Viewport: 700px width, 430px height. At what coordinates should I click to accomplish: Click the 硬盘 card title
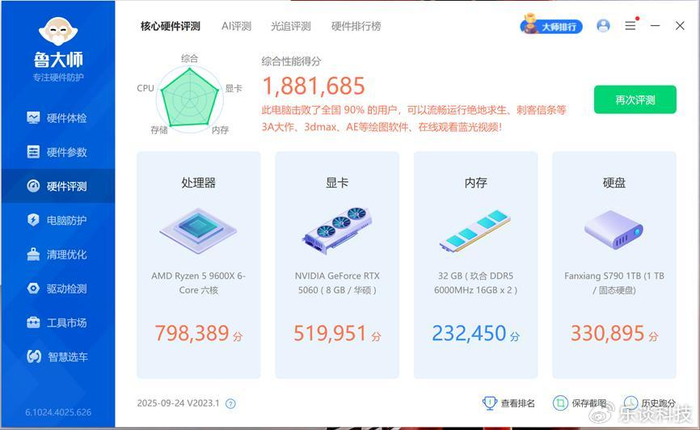click(614, 183)
